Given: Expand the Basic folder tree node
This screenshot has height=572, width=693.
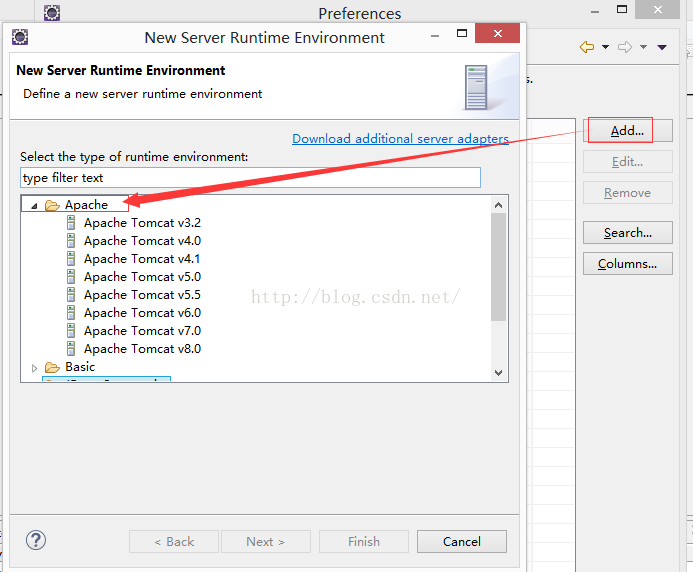Looking at the screenshot, I should (34, 368).
